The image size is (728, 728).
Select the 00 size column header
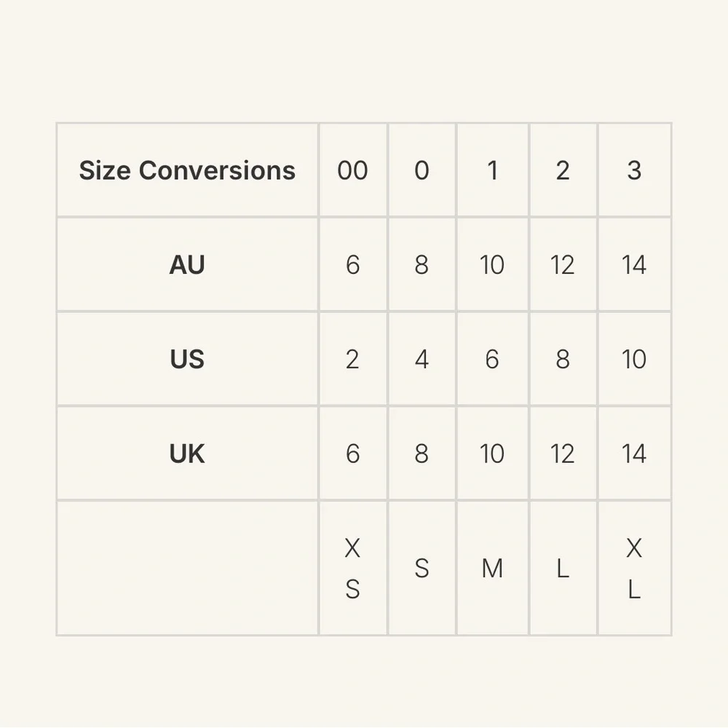tap(352, 170)
